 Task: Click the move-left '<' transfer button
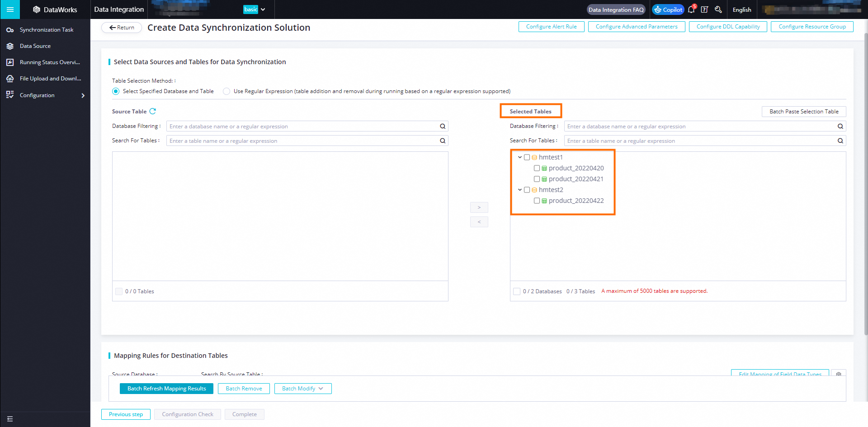(x=479, y=222)
